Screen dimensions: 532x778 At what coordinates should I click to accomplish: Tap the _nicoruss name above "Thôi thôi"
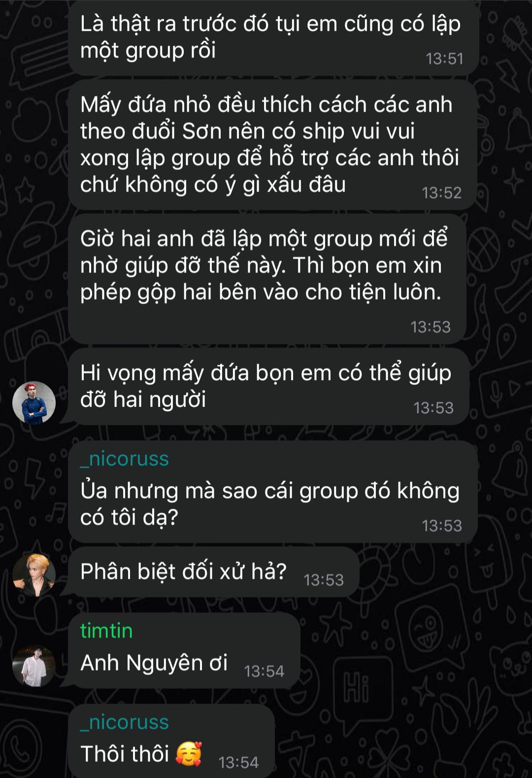click(125, 722)
